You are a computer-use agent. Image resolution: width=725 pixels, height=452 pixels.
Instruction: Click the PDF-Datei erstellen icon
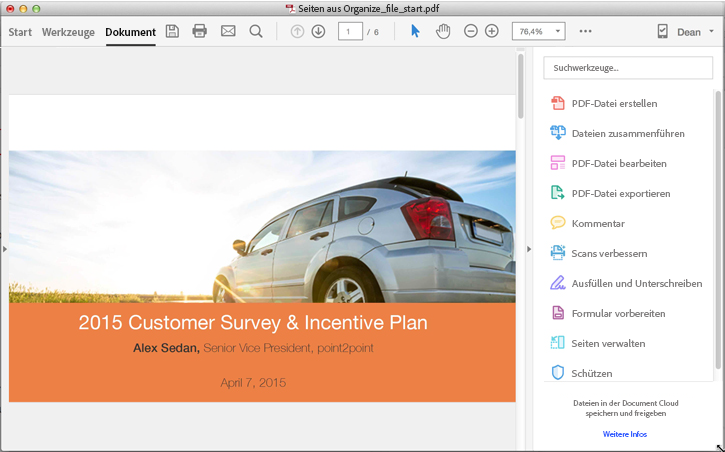coord(558,103)
